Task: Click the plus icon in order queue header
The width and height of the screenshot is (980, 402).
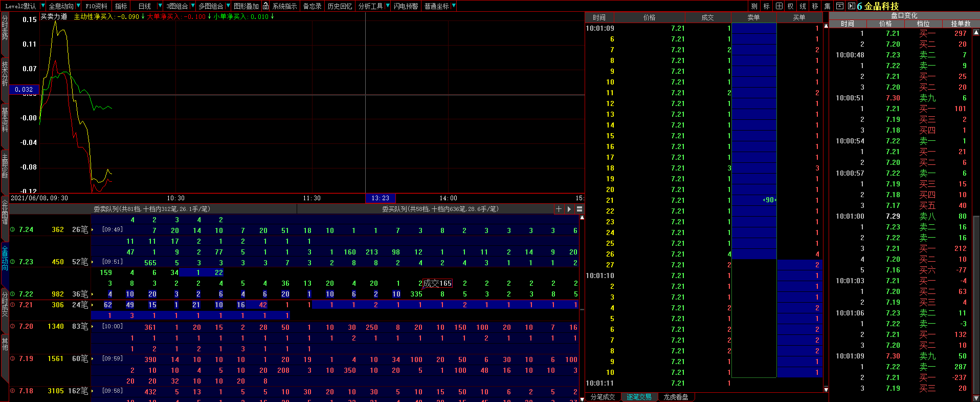Action: point(559,209)
